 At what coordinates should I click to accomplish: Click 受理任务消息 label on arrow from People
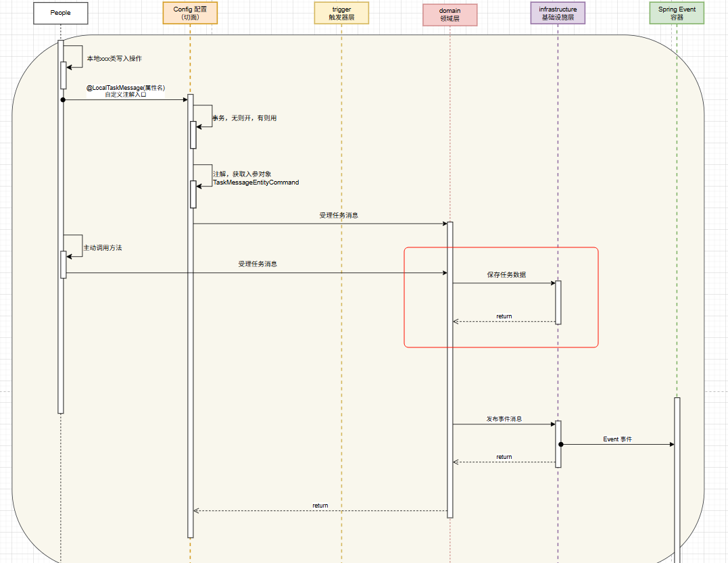click(x=257, y=264)
